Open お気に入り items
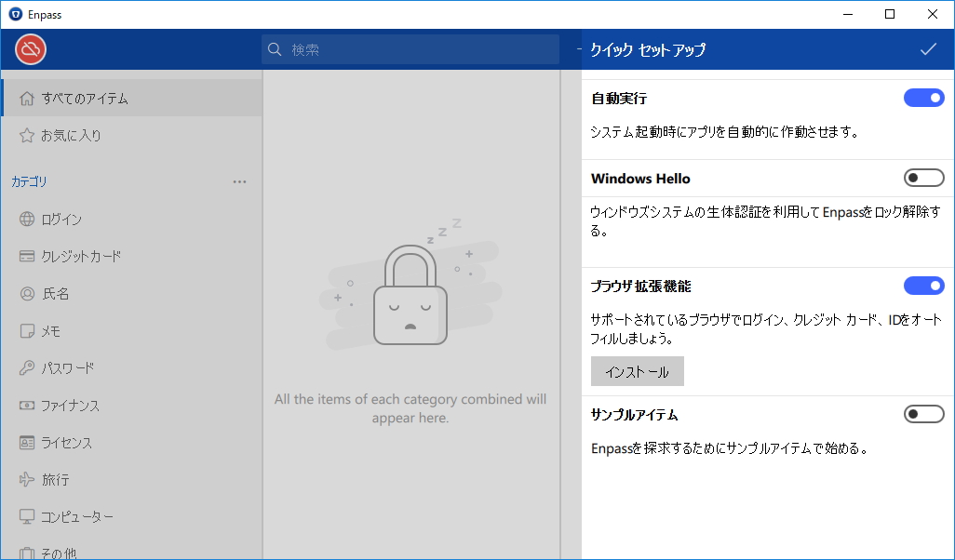 point(71,135)
